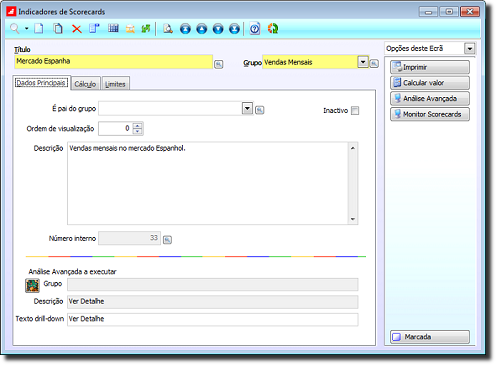Click the Análise Avançada button
The width and height of the screenshot is (496, 365).
coord(430,98)
